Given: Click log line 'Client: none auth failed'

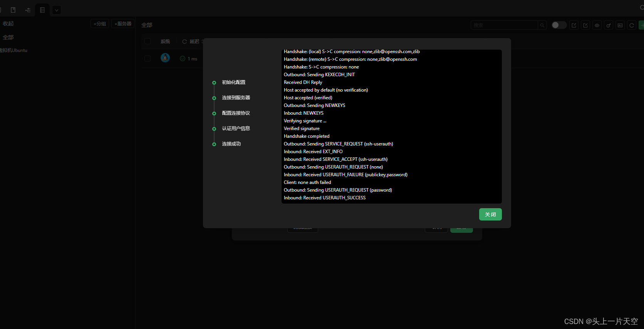Looking at the screenshot, I should (307, 182).
